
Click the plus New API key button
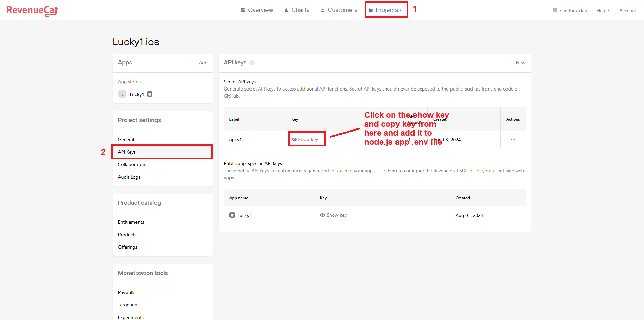(x=517, y=63)
